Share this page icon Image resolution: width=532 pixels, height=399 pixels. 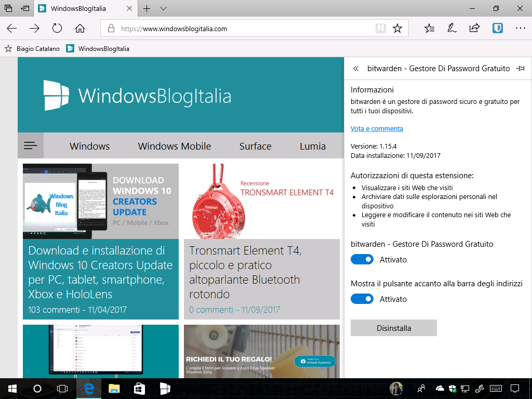coord(474,28)
